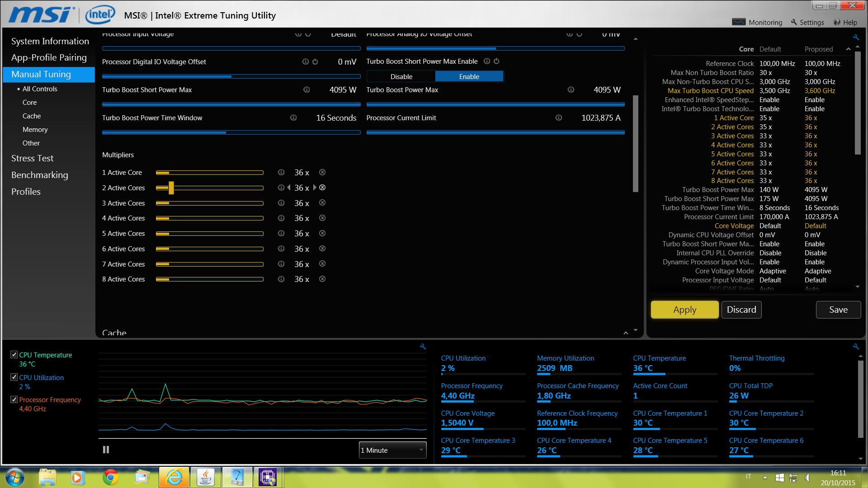Viewport: 868px width, 488px height.
Task: Show info for Turbo Boost Power Time Window
Action: [293, 118]
